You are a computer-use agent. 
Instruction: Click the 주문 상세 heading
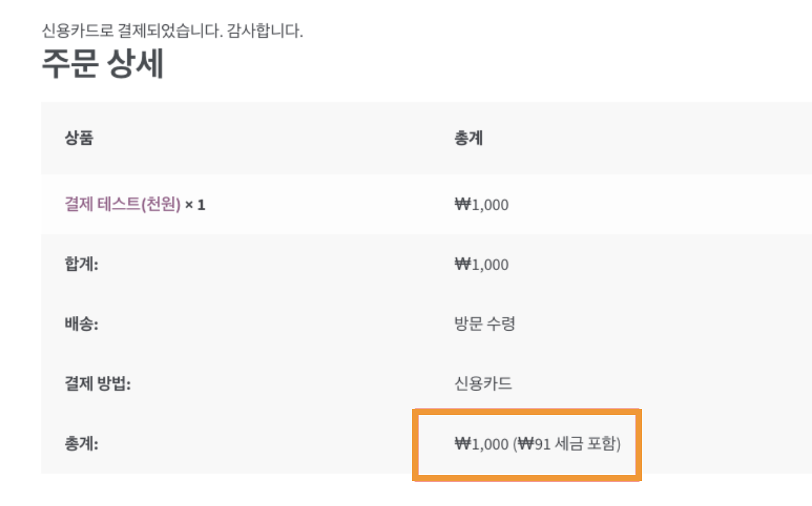pyautogui.click(x=103, y=64)
